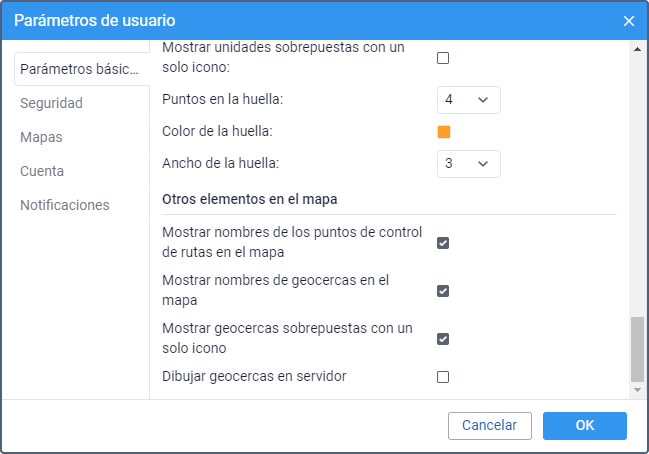This screenshot has height=454, width=649.
Task: Open the Puntos en la huella dropdown
Action: click(x=469, y=100)
